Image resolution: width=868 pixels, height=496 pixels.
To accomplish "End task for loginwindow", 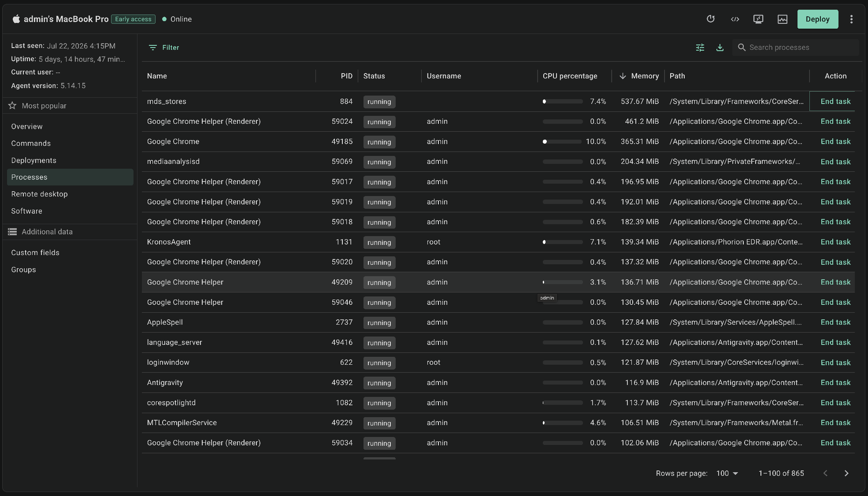I will [835, 363].
